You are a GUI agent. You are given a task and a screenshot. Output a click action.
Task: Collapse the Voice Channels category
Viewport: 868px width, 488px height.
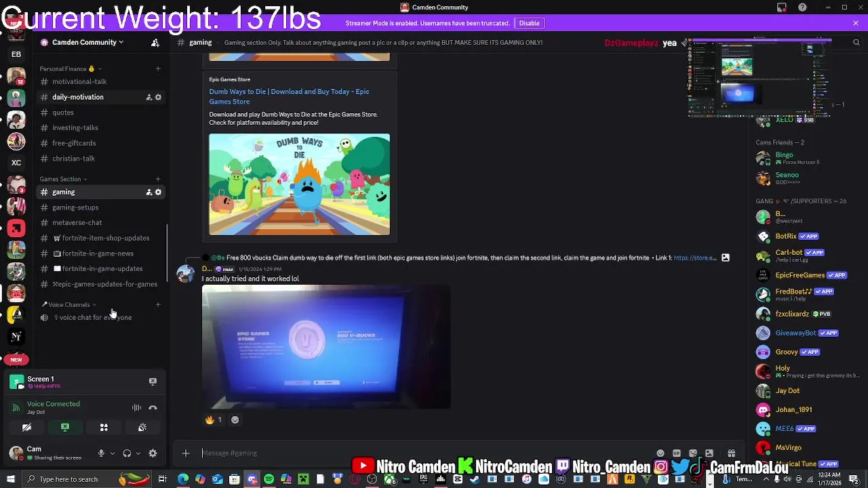coord(68,305)
